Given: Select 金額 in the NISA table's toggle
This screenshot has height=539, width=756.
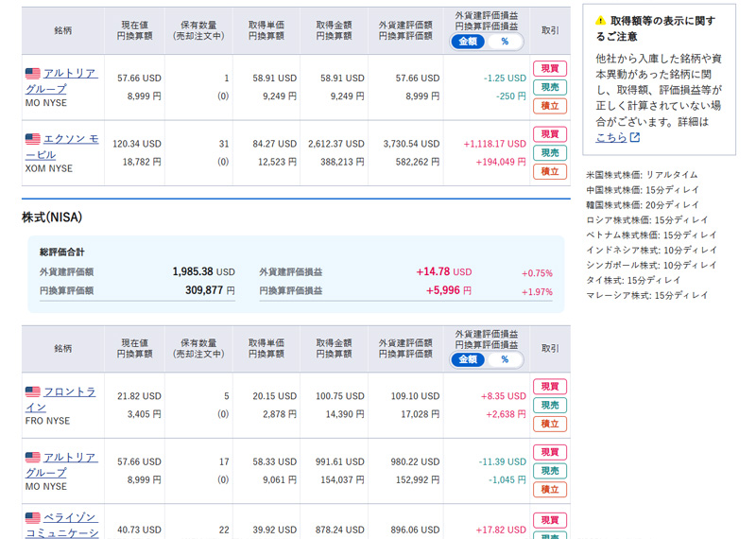Looking at the screenshot, I should tap(469, 360).
